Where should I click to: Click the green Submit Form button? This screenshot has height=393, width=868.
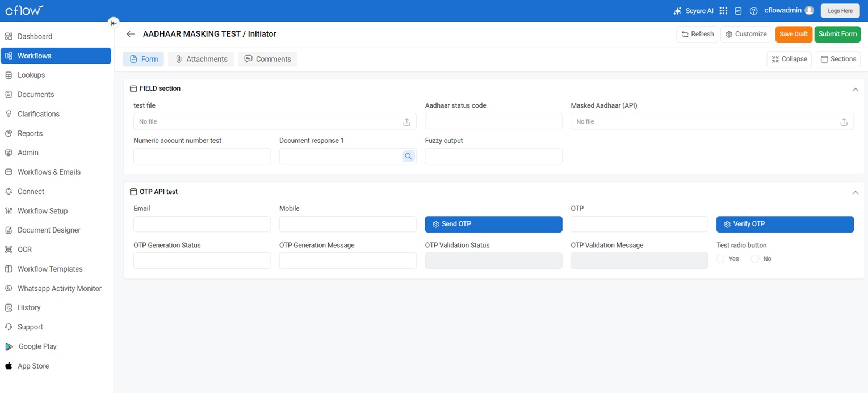click(x=837, y=34)
